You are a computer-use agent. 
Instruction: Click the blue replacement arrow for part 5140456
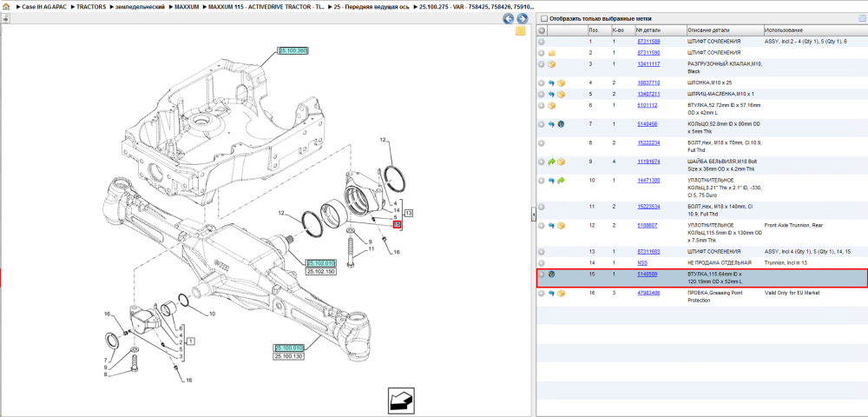tap(551, 124)
